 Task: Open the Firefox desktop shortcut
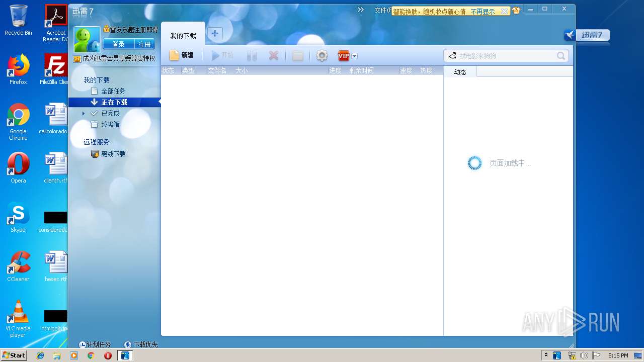[x=18, y=69]
